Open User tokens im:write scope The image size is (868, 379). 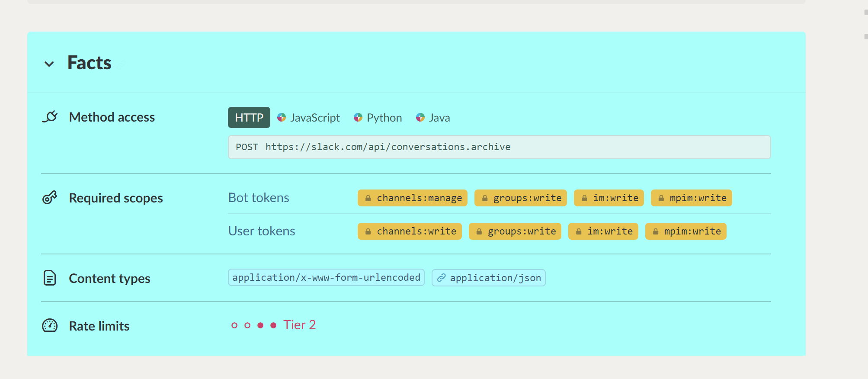(603, 231)
